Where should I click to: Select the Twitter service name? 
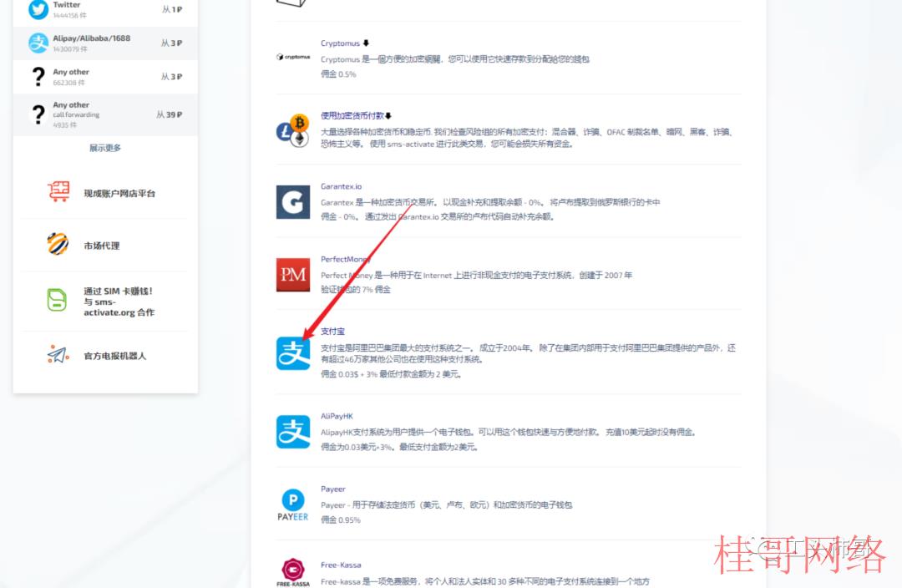point(67,5)
